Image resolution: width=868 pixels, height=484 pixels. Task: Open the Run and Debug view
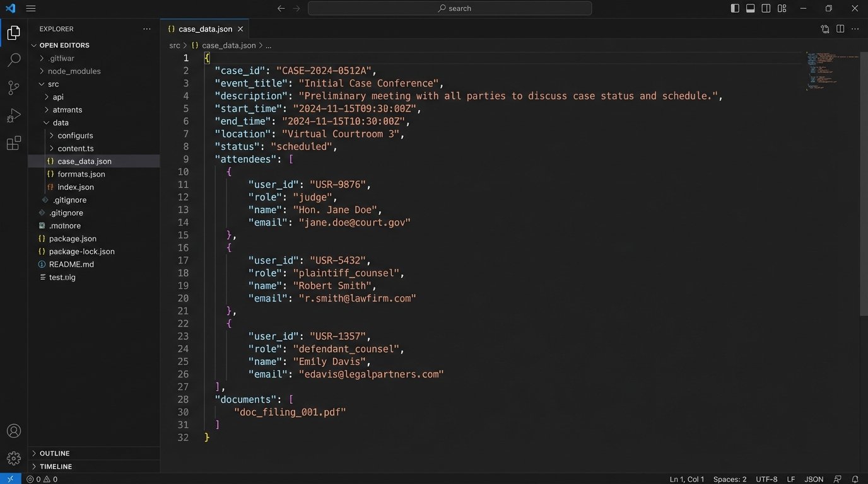[13, 116]
